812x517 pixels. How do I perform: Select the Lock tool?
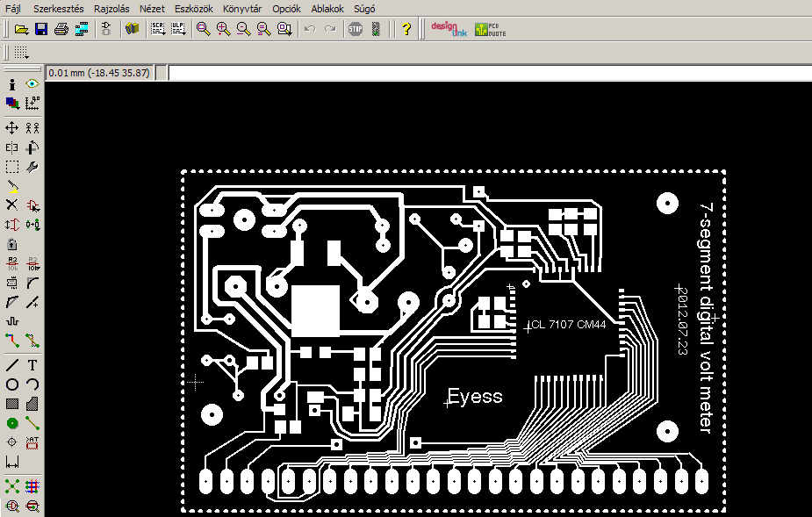tap(12, 244)
